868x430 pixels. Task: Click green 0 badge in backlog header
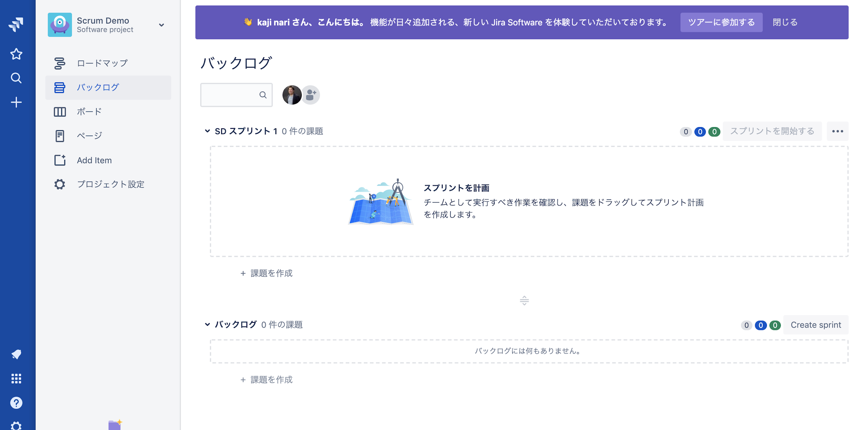[775, 325]
